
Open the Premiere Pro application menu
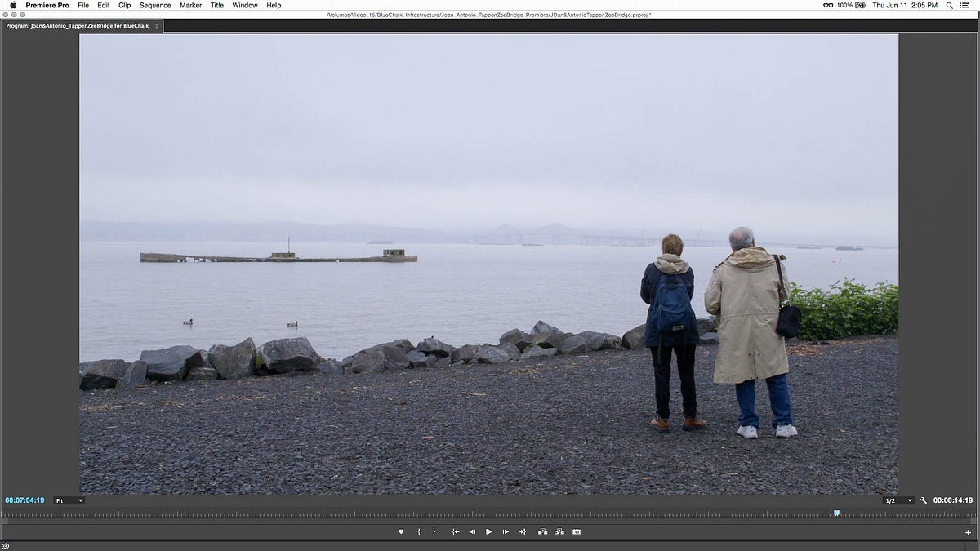(47, 5)
